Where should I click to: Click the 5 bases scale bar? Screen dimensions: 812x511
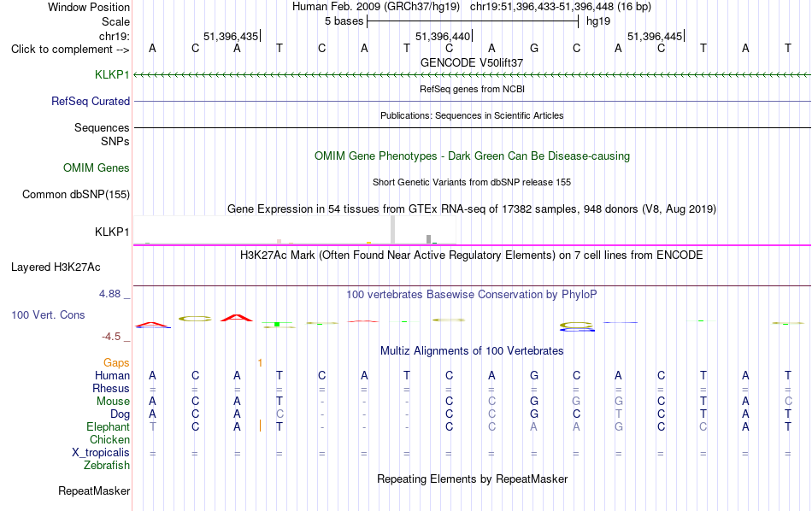pos(473,21)
